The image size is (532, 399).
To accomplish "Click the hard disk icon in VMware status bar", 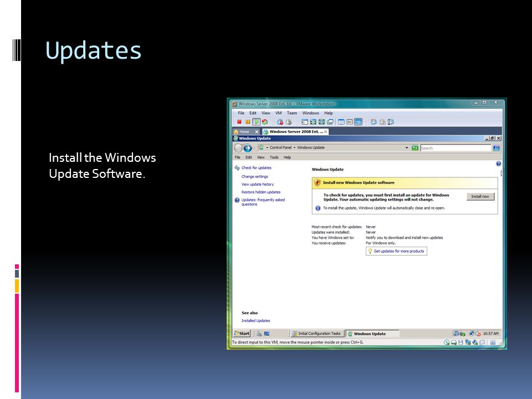I will 454,342.
